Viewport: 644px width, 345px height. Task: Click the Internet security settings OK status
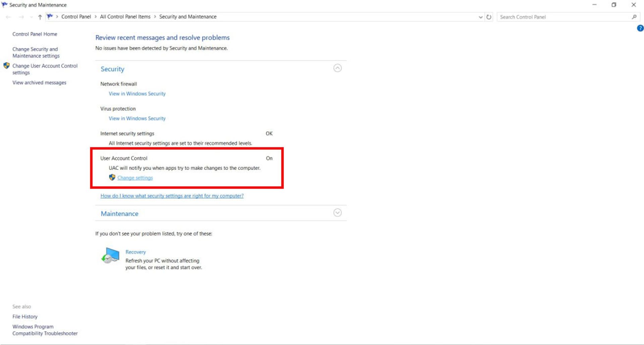tap(269, 134)
